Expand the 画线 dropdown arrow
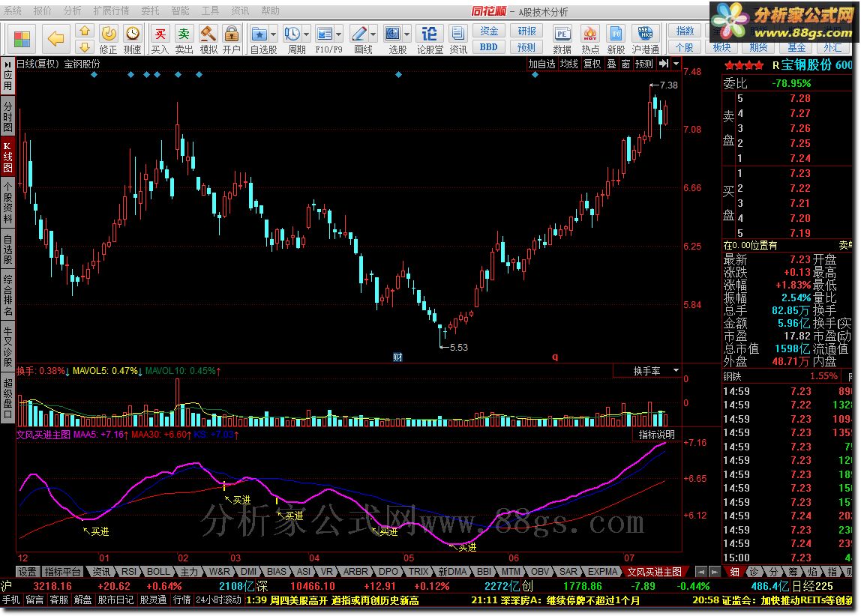 click(x=373, y=34)
